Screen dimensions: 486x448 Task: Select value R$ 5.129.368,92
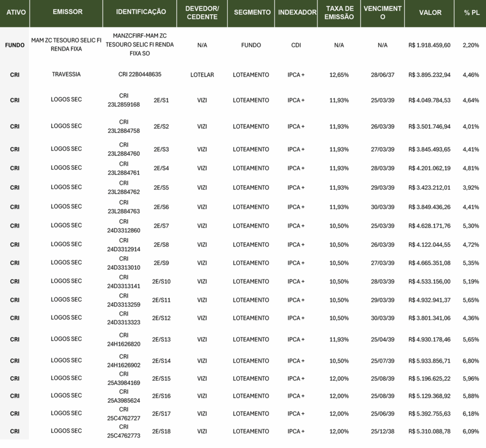coord(429,396)
